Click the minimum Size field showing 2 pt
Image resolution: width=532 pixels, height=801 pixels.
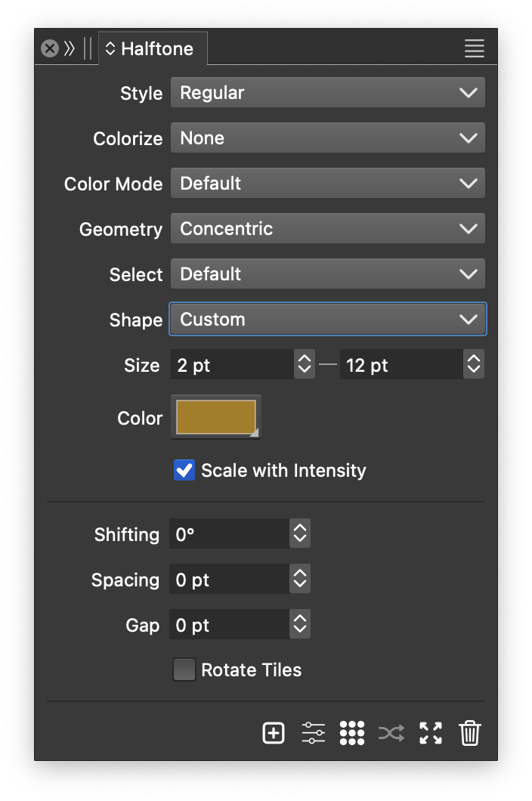click(231, 365)
